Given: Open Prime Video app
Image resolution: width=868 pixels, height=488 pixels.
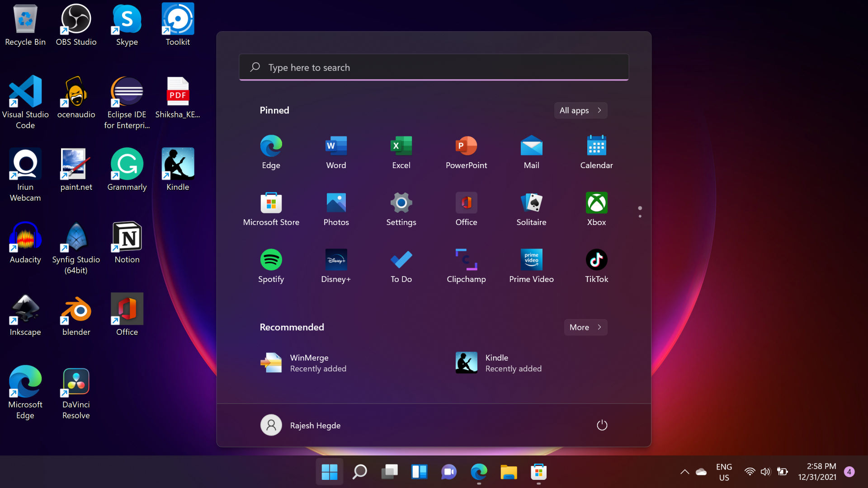Looking at the screenshot, I should [x=531, y=267].
